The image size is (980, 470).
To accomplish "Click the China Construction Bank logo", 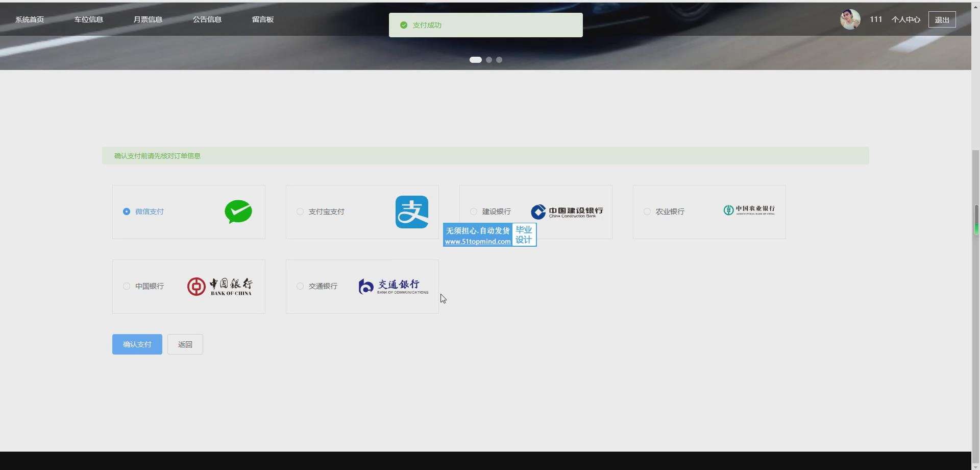I will pyautogui.click(x=567, y=212).
